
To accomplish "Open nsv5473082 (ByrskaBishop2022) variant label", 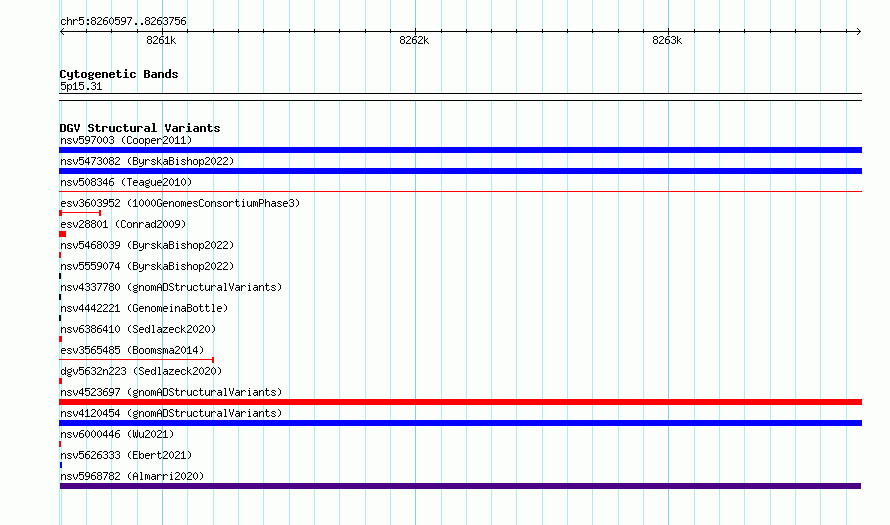I will (147, 161).
